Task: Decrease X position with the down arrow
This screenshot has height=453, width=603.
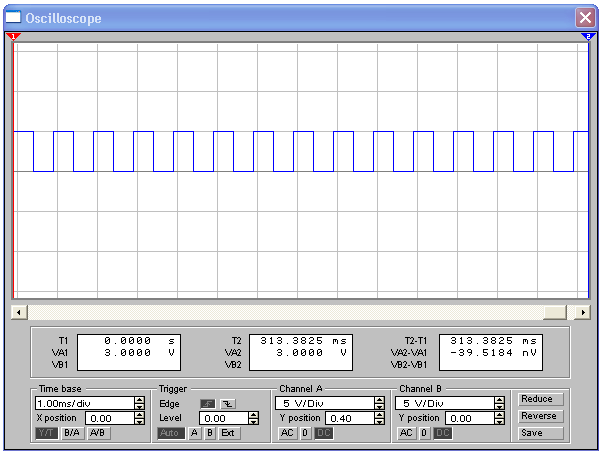Action: [x=140, y=421]
